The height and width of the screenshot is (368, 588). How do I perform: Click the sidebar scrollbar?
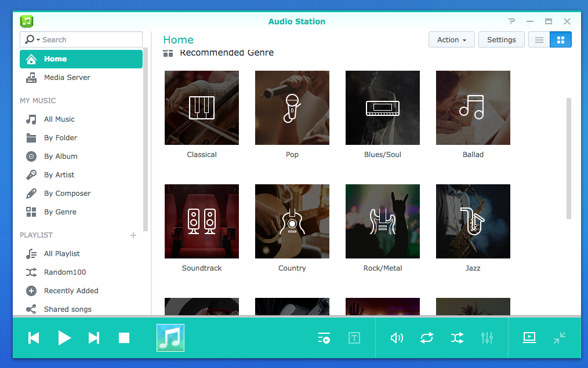[146, 140]
